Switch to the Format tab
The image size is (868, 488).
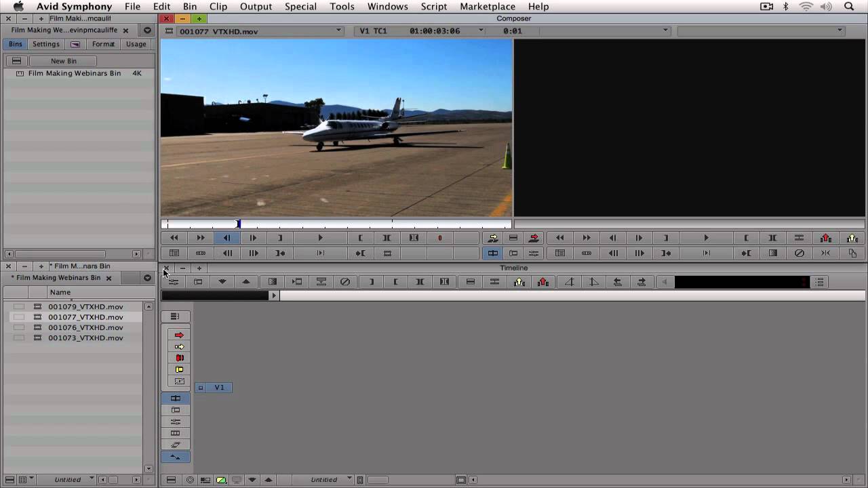103,44
